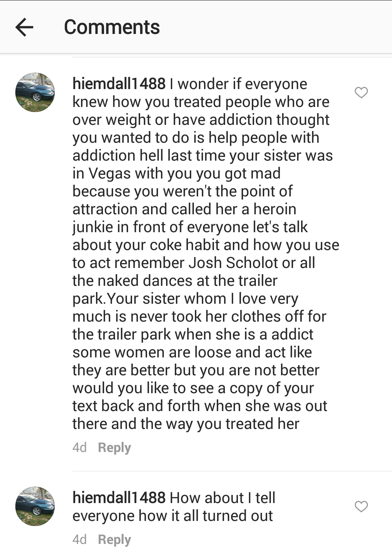This screenshot has width=392, height=560.
Task: Open hiemdall1488 username in second comment
Action: tap(119, 498)
